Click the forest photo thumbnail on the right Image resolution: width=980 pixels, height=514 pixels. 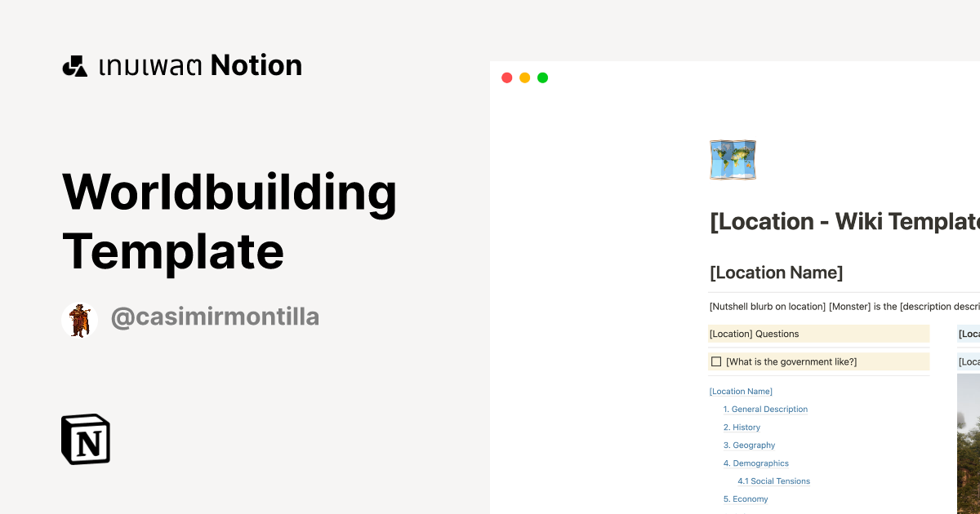pyautogui.click(x=968, y=441)
